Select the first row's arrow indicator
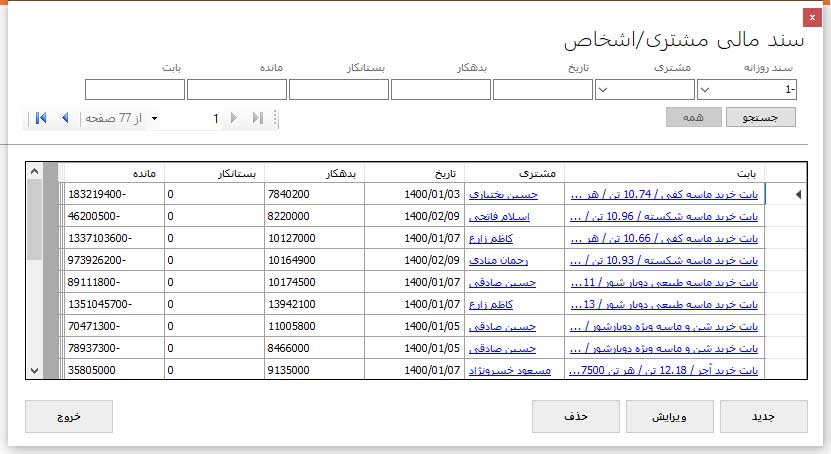831x454 pixels. point(797,195)
